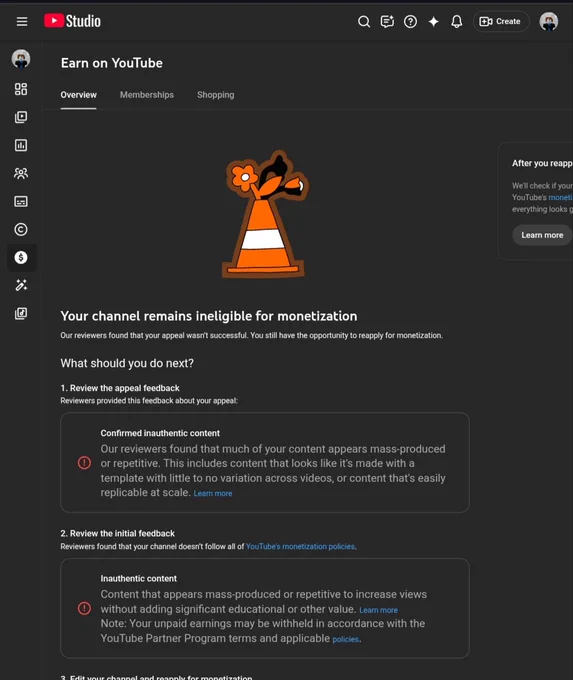Open the notifications bell

[457, 21]
